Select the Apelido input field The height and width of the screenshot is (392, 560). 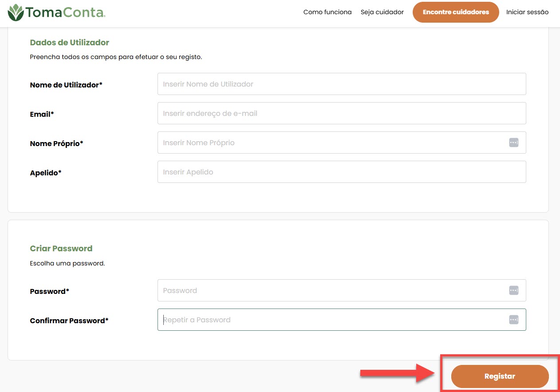[x=342, y=172]
